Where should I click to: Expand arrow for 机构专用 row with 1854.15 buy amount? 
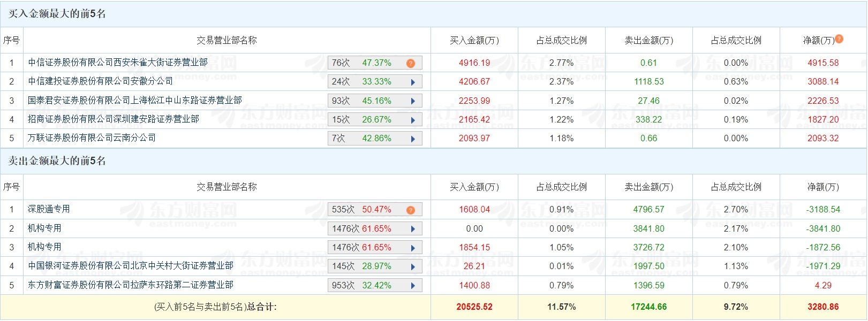point(413,248)
